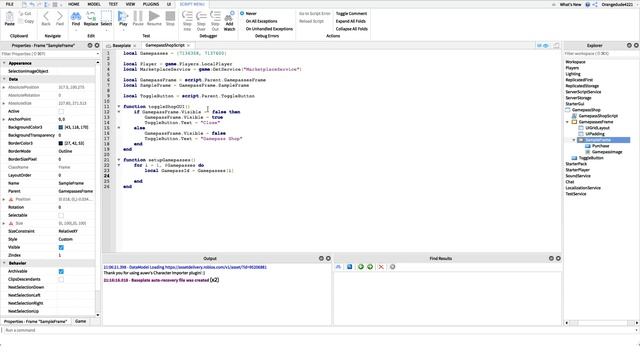The image size is (640, 360).
Task: Click the share icon near username
Action: 595,4
